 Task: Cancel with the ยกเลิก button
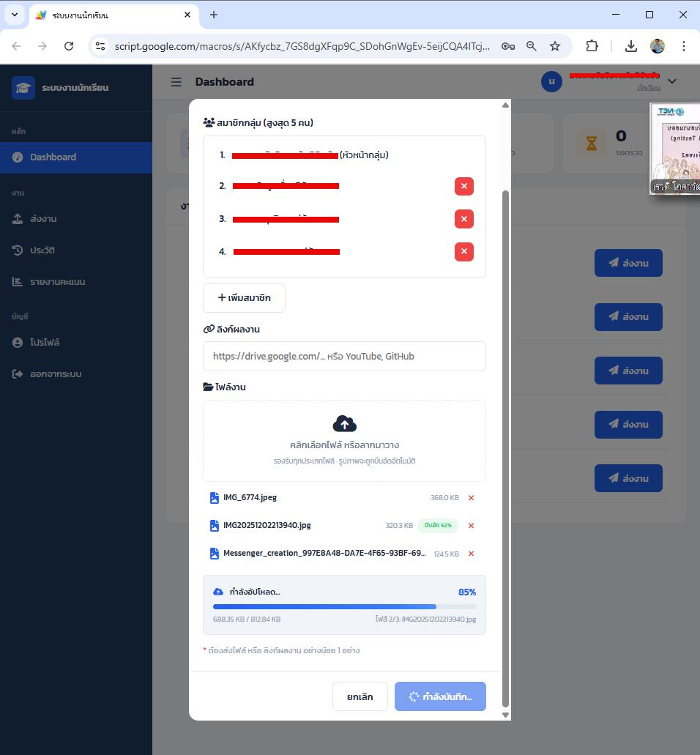(360, 696)
